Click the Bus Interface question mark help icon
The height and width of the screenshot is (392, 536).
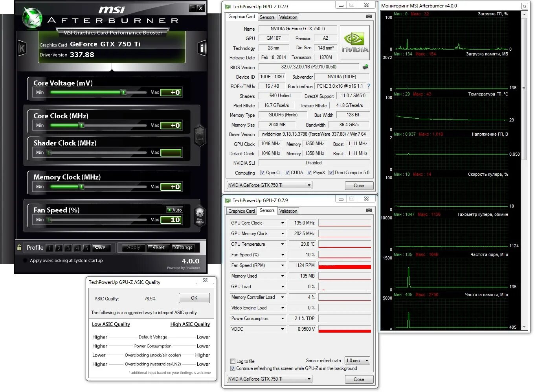368,86
